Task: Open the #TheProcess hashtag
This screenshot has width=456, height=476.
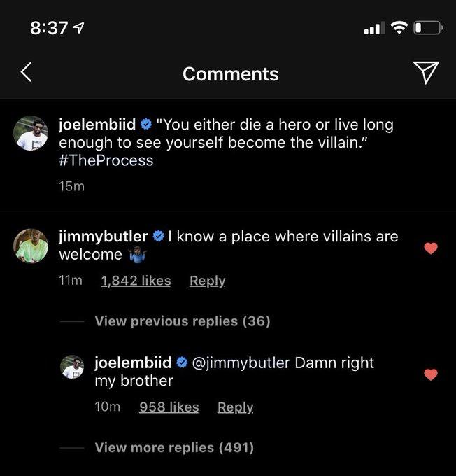Action: pos(106,160)
